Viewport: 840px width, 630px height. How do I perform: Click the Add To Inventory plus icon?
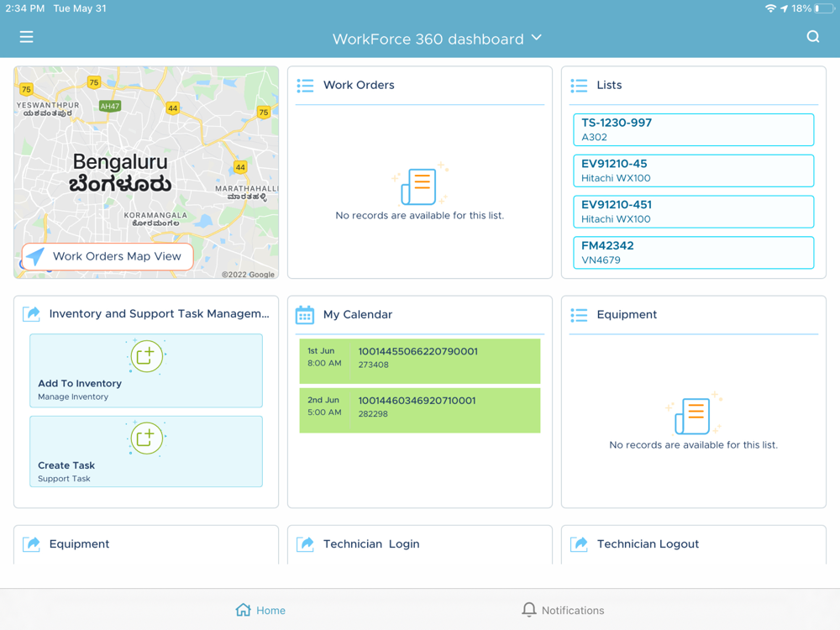coord(146,356)
